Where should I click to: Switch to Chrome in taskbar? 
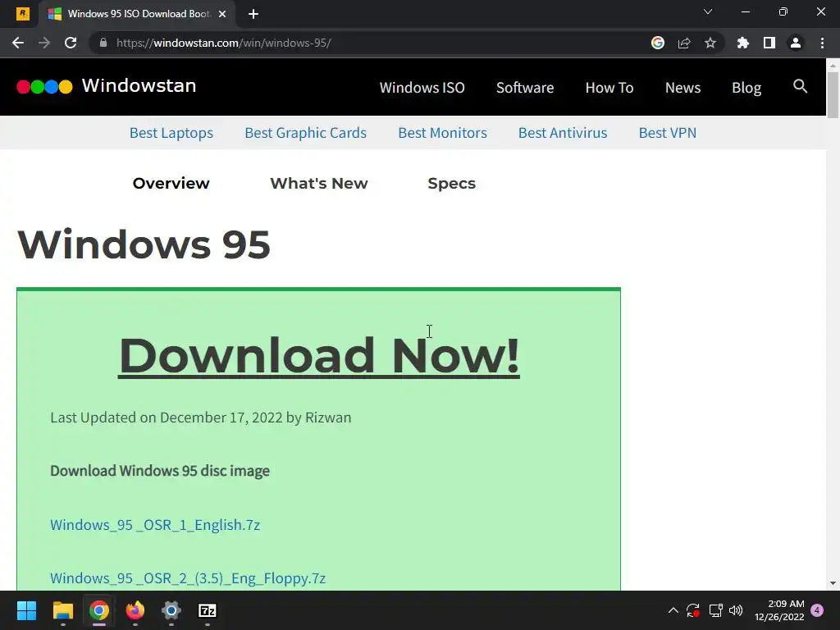pos(99,610)
